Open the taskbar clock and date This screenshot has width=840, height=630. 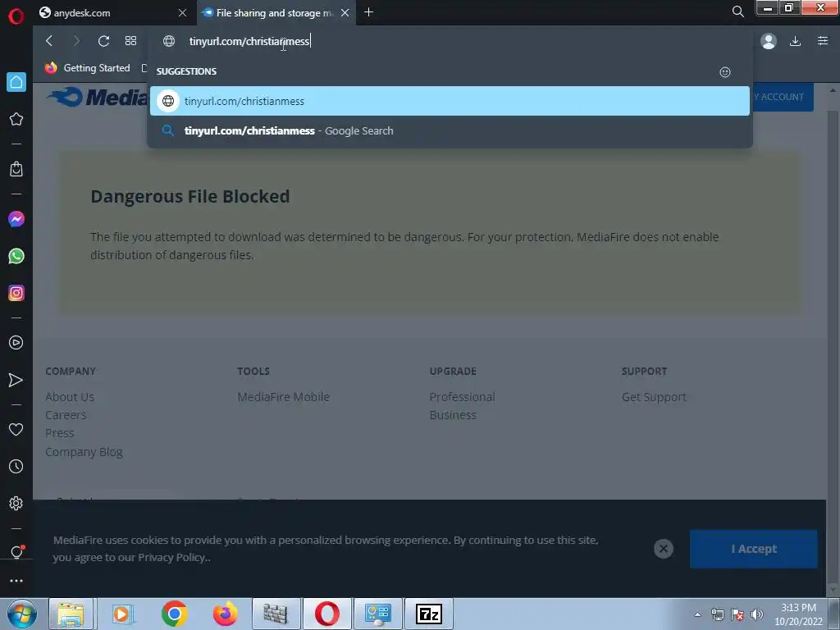pyautogui.click(x=798, y=614)
